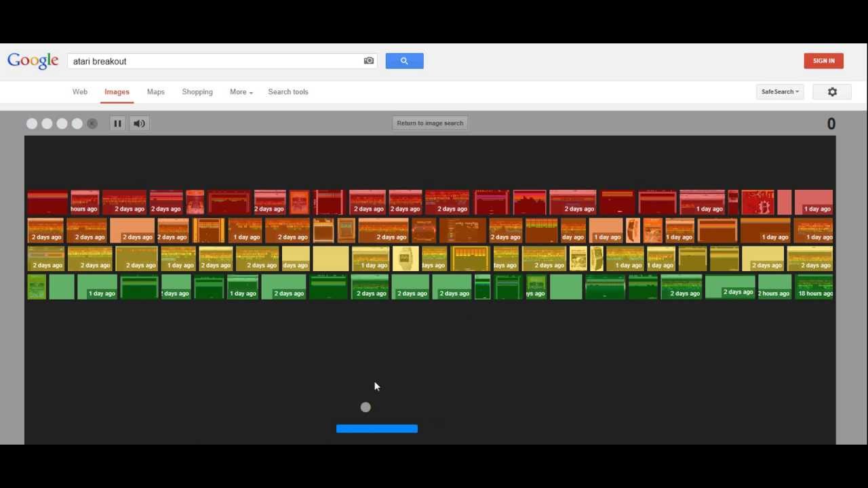Click the gray game ball
This screenshot has width=868, height=488.
pyautogui.click(x=366, y=407)
